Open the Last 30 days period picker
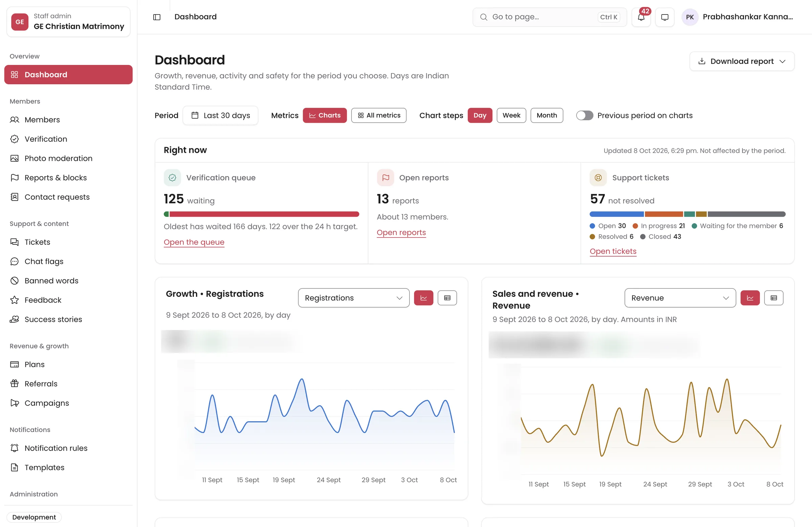 [x=220, y=116]
